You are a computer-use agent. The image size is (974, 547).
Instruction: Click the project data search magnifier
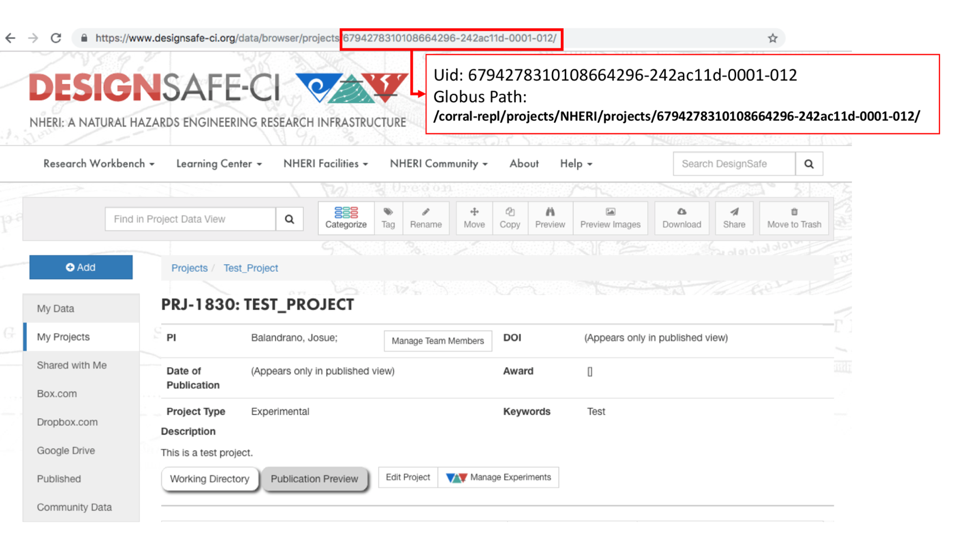coord(289,219)
